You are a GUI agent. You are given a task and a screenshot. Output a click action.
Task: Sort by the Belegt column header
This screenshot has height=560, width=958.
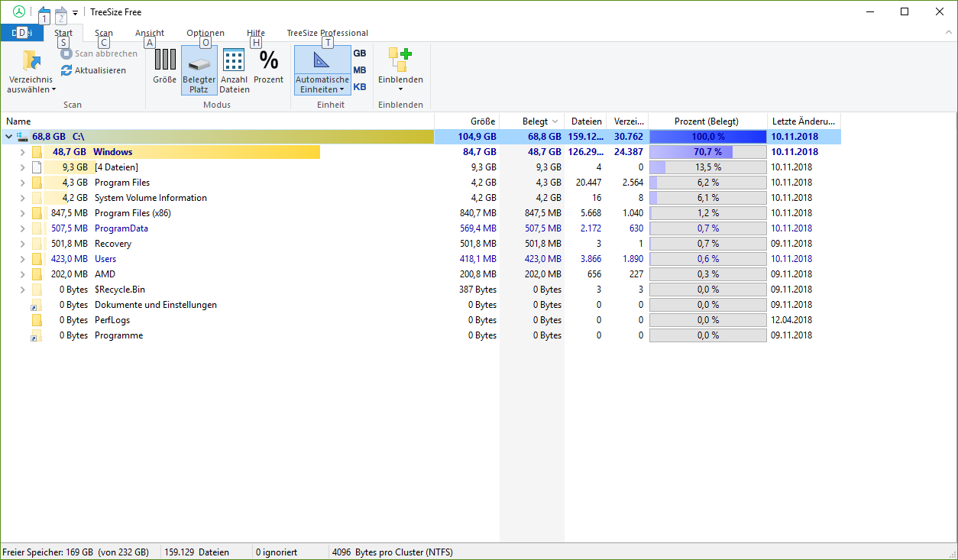[532, 121]
